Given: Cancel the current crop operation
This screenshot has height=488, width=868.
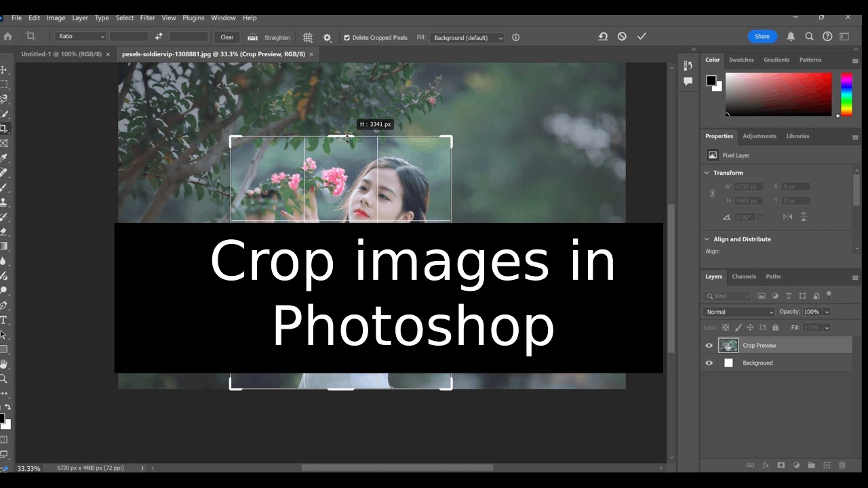Looking at the screenshot, I should tap(622, 37).
